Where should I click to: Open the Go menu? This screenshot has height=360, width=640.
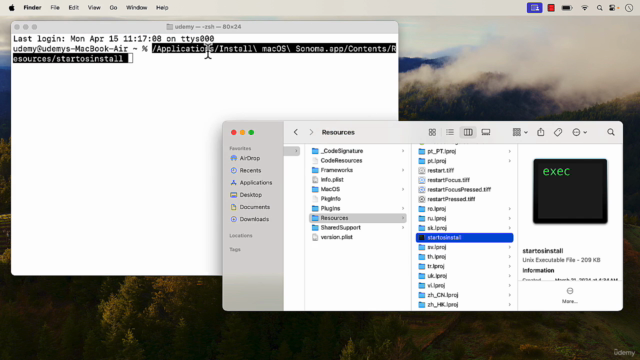coord(113,8)
